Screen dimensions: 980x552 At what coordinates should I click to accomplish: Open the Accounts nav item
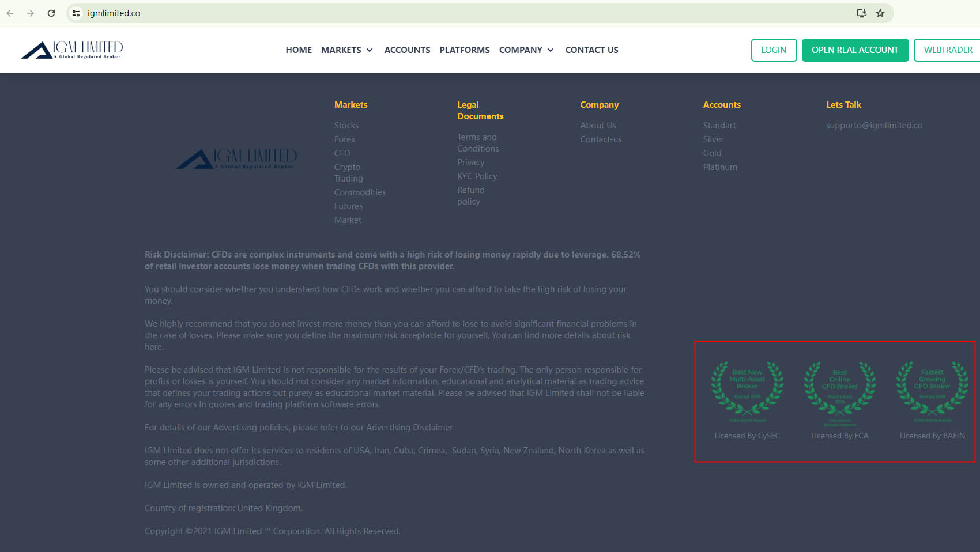click(x=408, y=50)
